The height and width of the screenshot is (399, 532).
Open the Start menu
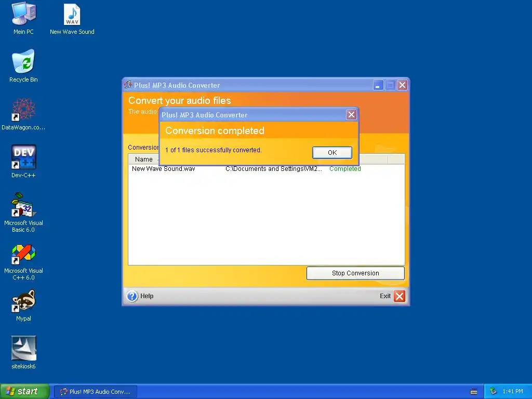coord(25,392)
